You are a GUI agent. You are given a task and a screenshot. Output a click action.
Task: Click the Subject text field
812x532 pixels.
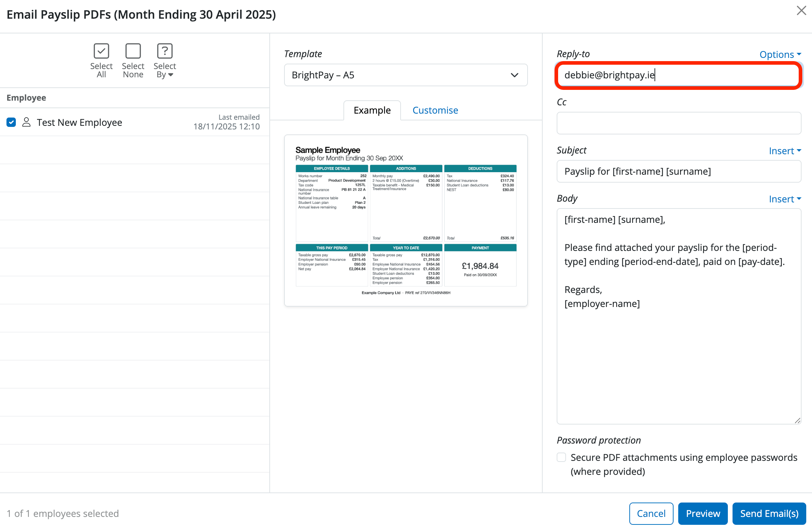679,171
